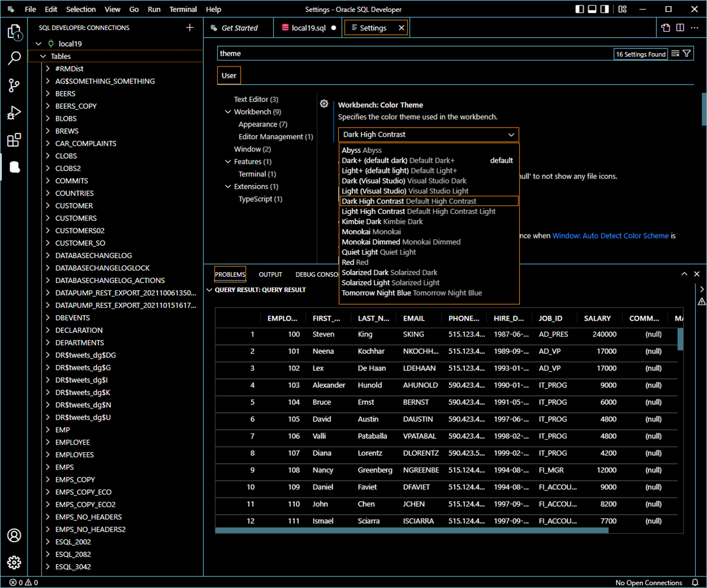Click No Open Connections status item
Image resolution: width=707 pixels, height=588 pixels.
[x=649, y=582]
